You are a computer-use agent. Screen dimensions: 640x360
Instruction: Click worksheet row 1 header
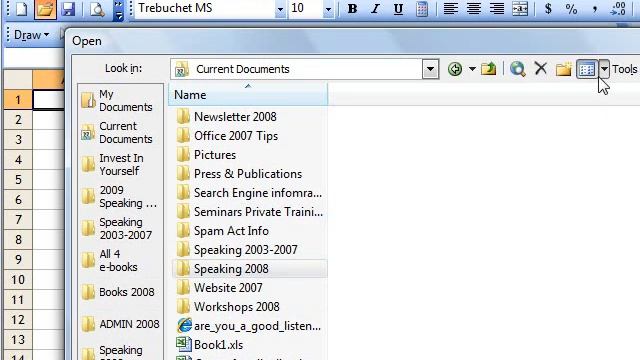coord(18,100)
